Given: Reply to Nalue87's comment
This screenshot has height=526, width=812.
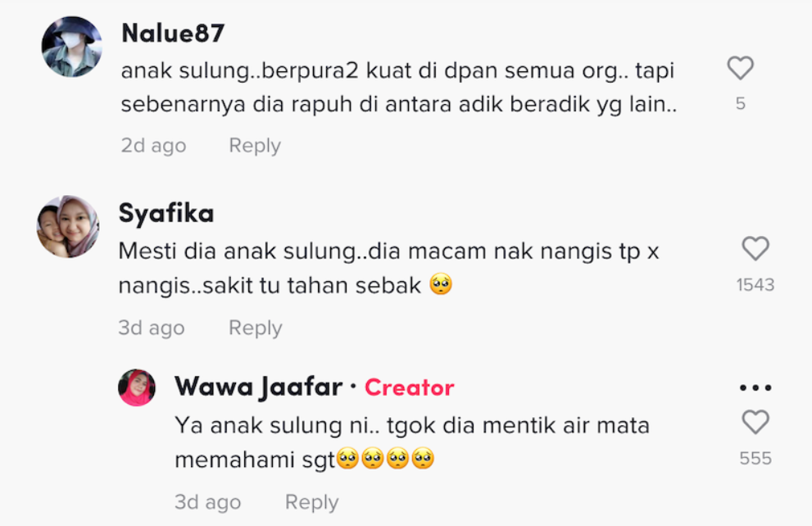Looking at the screenshot, I should 255,146.
